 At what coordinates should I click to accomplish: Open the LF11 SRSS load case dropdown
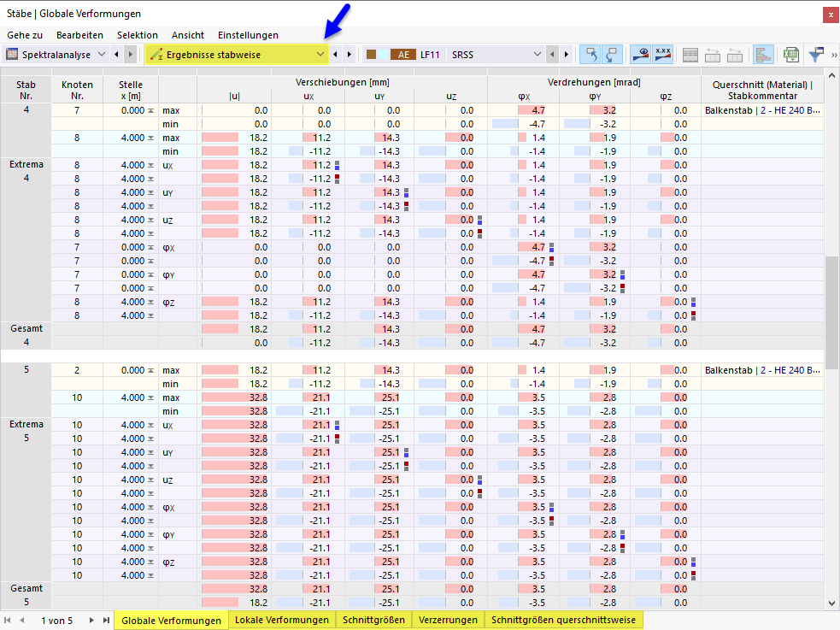click(537, 55)
